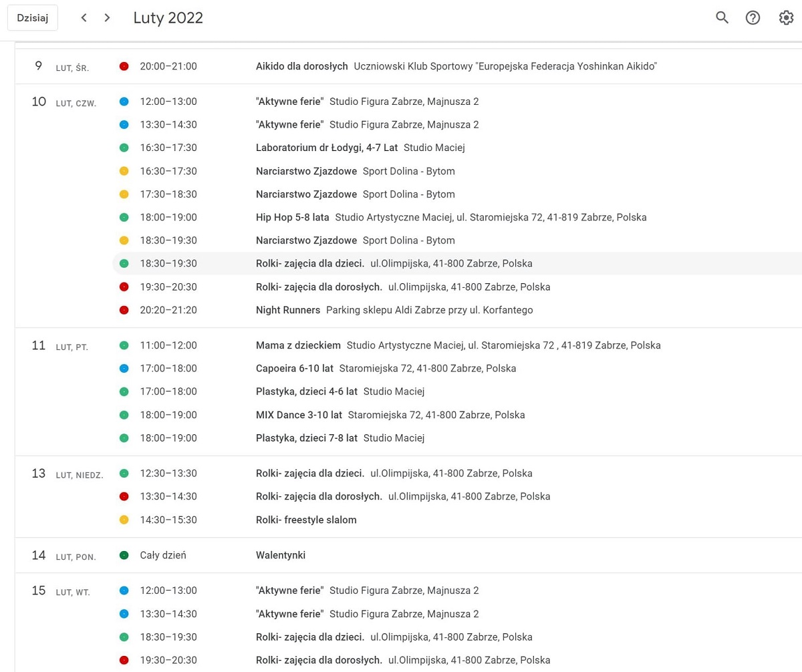Open Laboratorium dr Łodygi event
The height and width of the screenshot is (672, 802).
(326, 148)
